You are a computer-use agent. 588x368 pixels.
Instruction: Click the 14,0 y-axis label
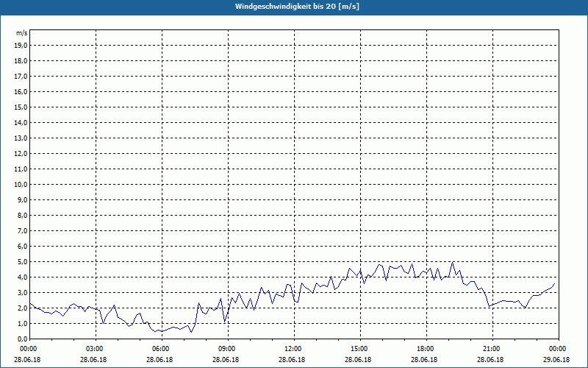tap(21, 122)
